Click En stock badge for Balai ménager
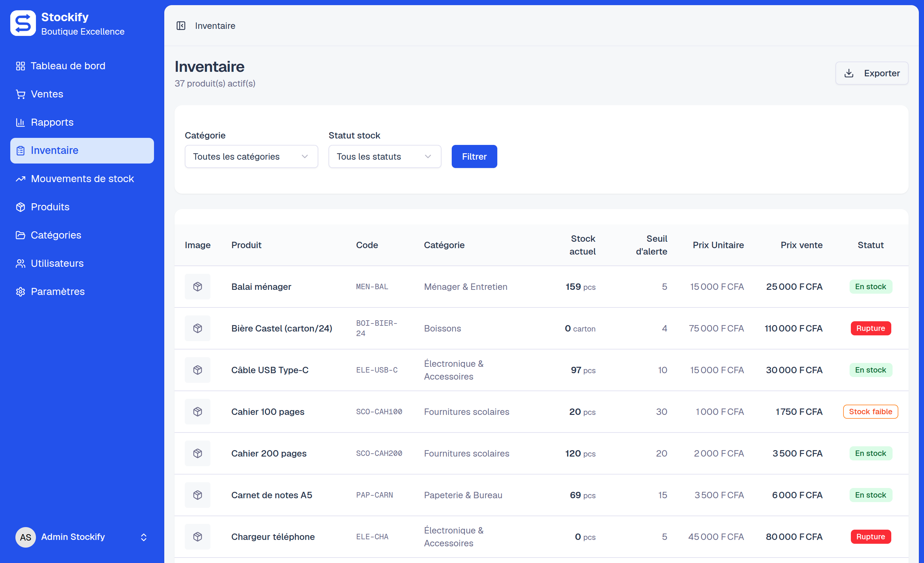This screenshot has height=563, width=924. click(x=870, y=287)
